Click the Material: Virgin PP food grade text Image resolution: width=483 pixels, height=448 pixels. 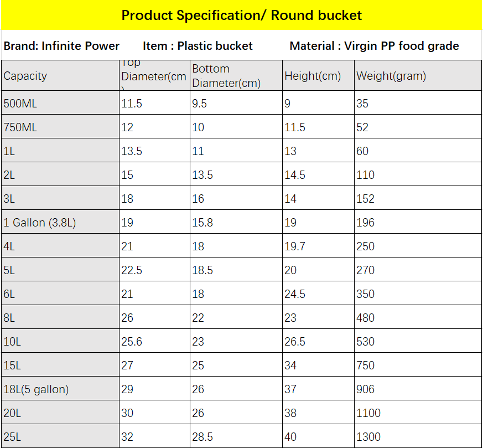pos(374,45)
